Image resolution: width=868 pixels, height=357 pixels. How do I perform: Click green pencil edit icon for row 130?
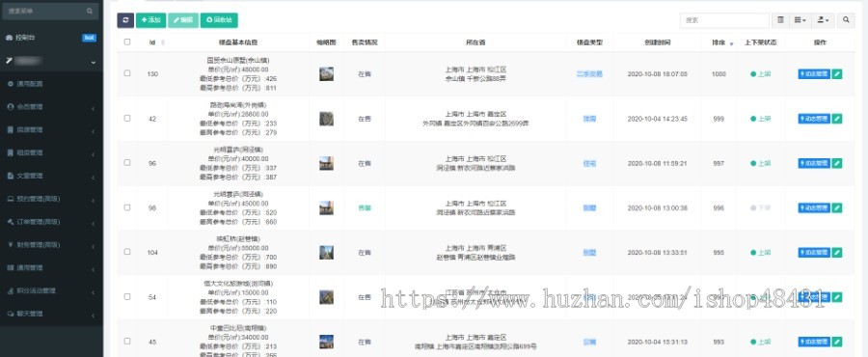pos(837,74)
